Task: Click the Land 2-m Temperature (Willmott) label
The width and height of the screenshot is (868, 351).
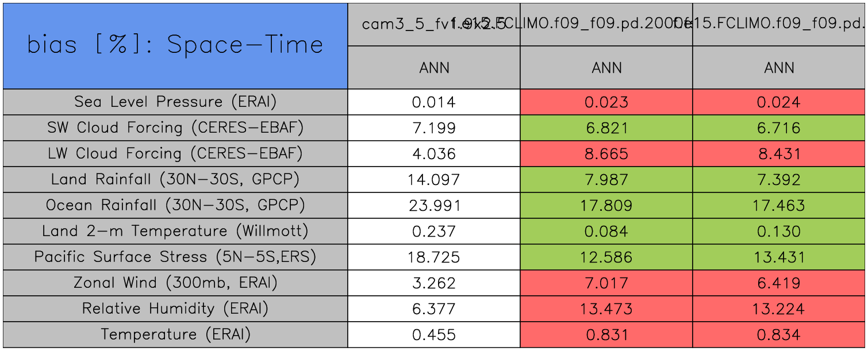Action: (x=175, y=232)
